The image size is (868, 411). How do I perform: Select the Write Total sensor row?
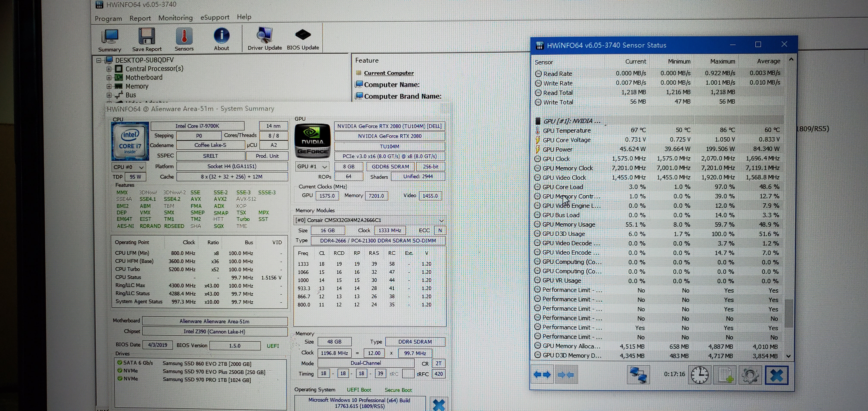tap(658, 102)
